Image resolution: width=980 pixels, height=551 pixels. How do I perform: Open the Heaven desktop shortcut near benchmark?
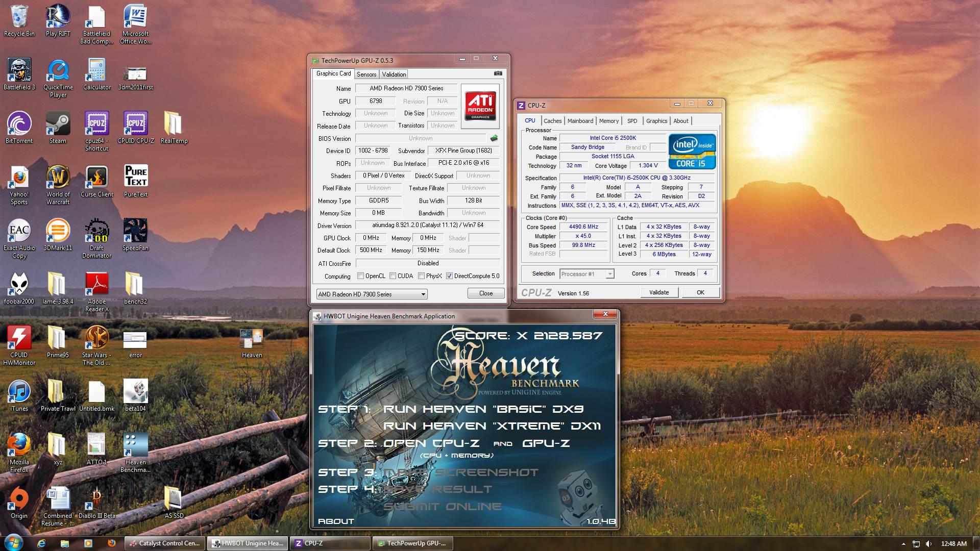coord(252,342)
